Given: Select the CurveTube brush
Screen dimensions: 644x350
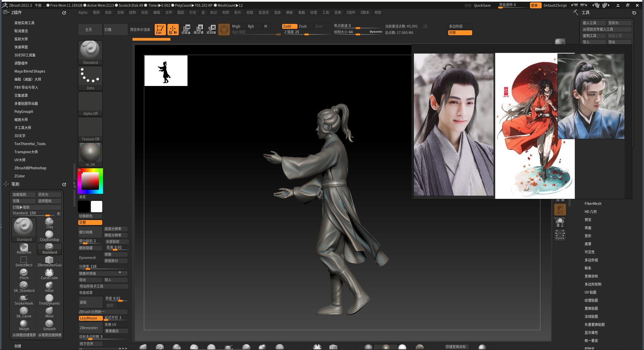Looking at the screenshot, I should 49,274.
